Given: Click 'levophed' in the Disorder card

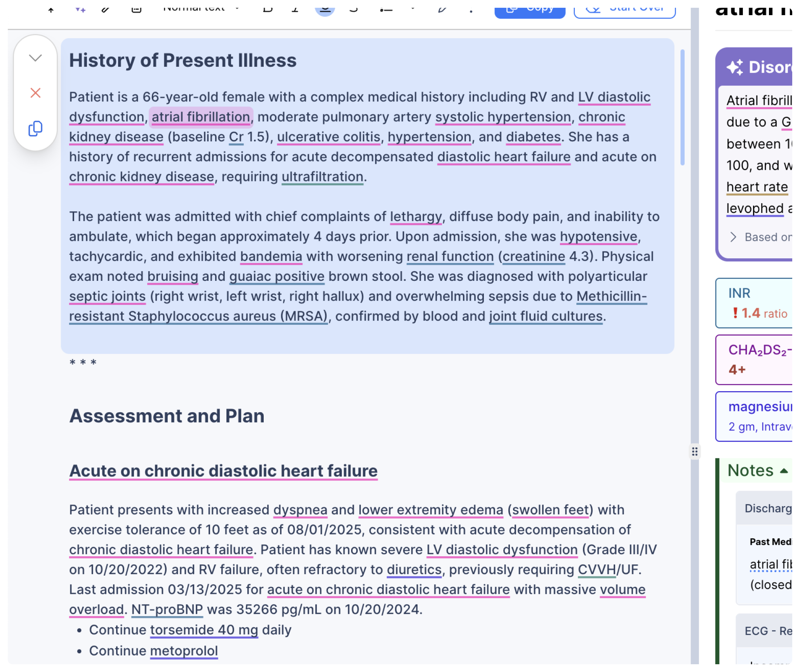Looking at the screenshot, I should coord(755,209).
